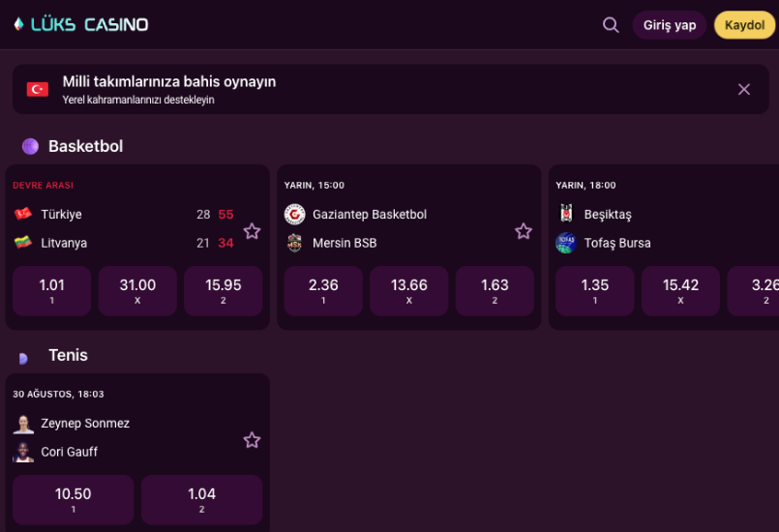The height and width of the screenshot is (532, 779).
Task: Click the Gaziantep Basketbol team logo
Action: pyautogui.click(x=294, y=214)
